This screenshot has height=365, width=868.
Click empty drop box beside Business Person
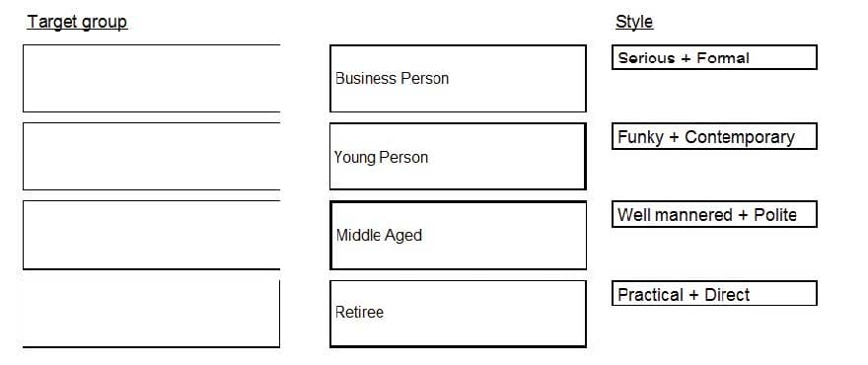(x=151, y=79)
